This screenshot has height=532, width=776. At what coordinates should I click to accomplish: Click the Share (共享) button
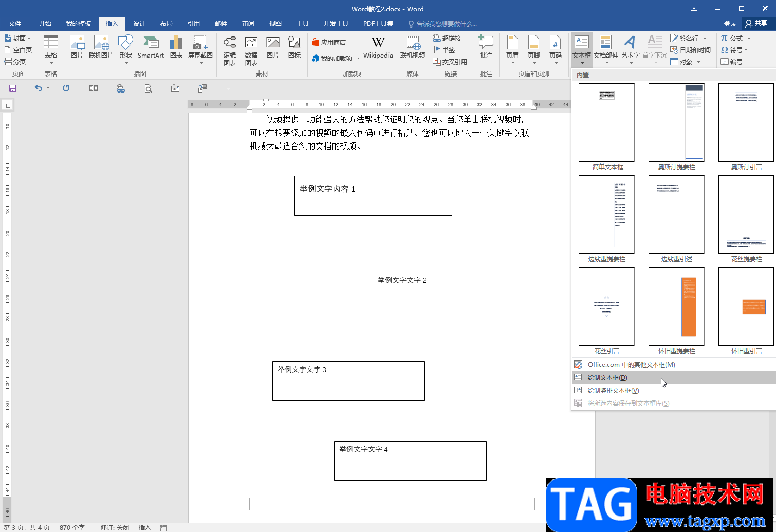(756, 24)
